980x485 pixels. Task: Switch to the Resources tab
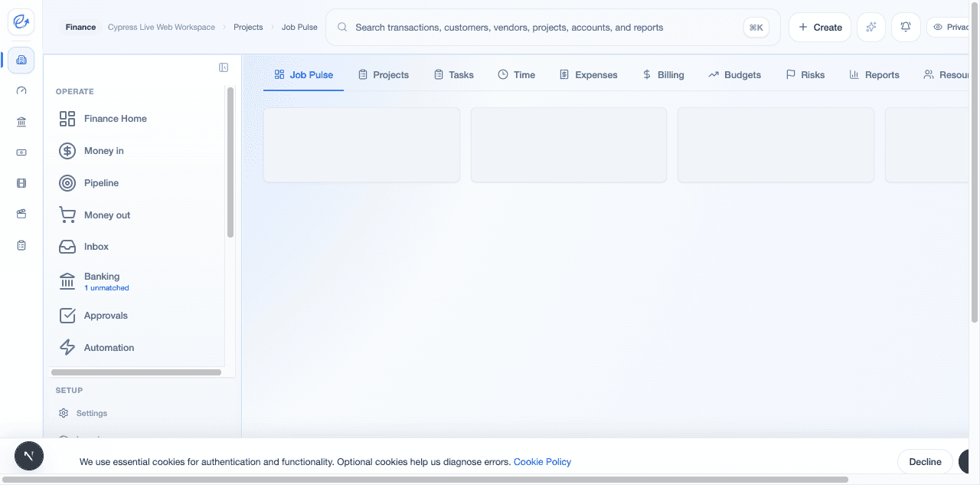click(x=947, y=75)
